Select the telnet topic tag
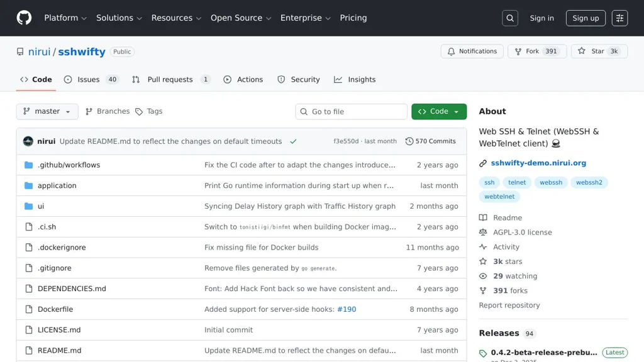 [517, 182]
